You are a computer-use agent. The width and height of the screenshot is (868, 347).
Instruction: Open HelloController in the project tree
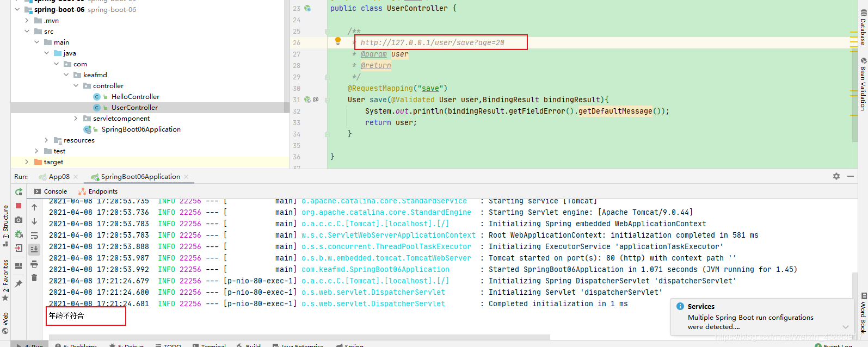click(136, 96)
